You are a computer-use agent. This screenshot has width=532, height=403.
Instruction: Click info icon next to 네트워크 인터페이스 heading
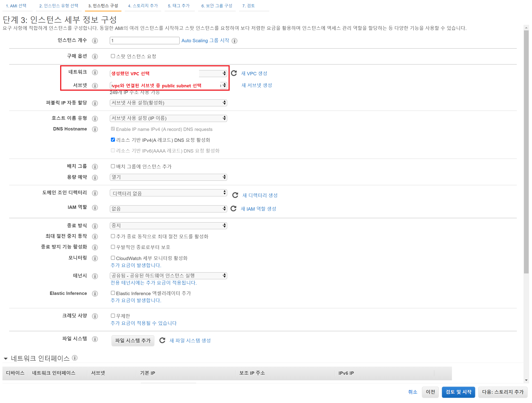(75, 358)
